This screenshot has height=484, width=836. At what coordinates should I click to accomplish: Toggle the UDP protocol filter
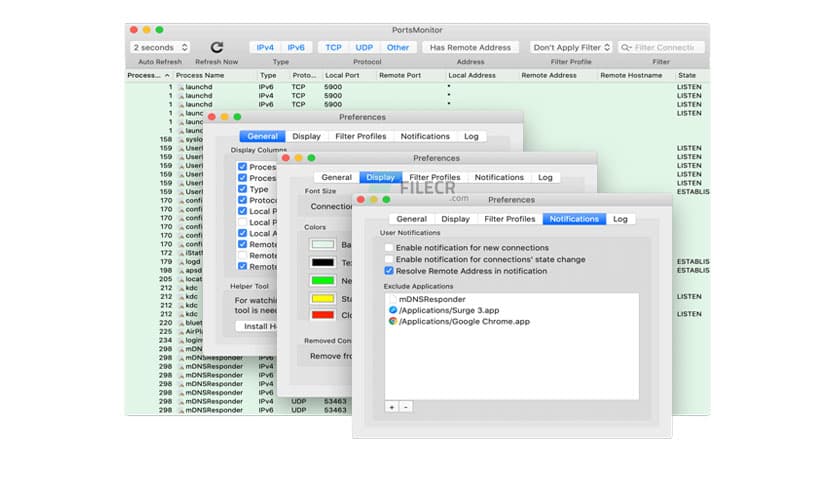pos(364,47)
